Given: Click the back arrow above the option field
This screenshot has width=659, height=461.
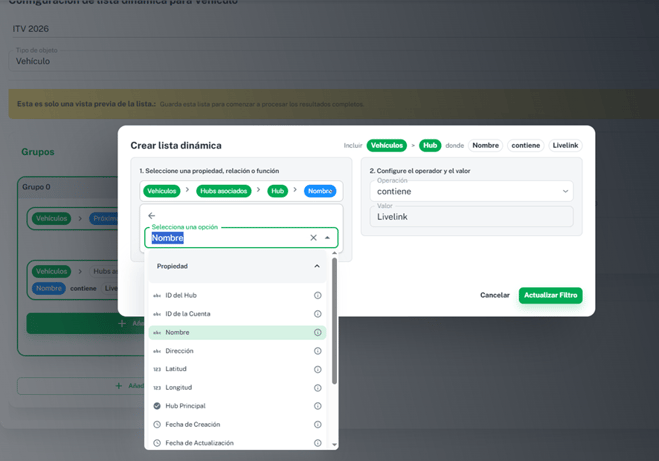Looking at the screenshot, I should tap(152, 215).
